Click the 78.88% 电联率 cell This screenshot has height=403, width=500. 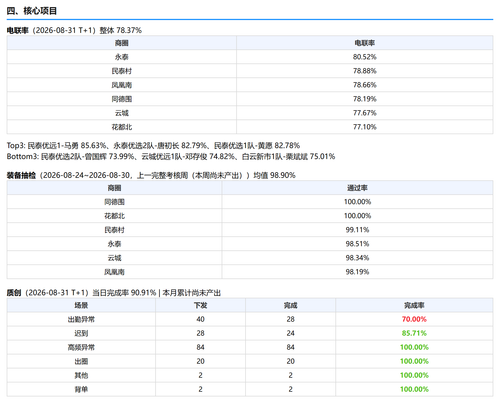coord(365,71)
